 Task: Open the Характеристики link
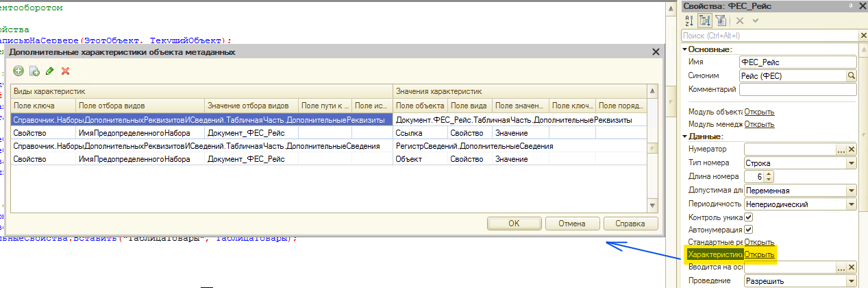759,255
